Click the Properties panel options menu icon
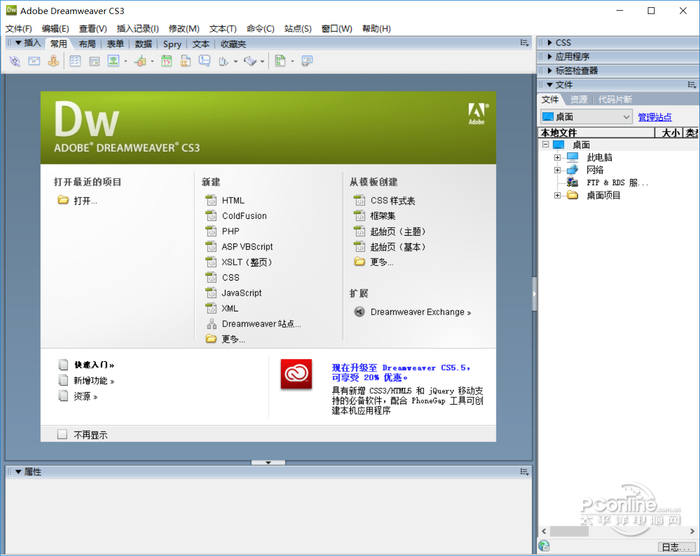The height and width of the screenshot is (556, 700). click(525, 472)
